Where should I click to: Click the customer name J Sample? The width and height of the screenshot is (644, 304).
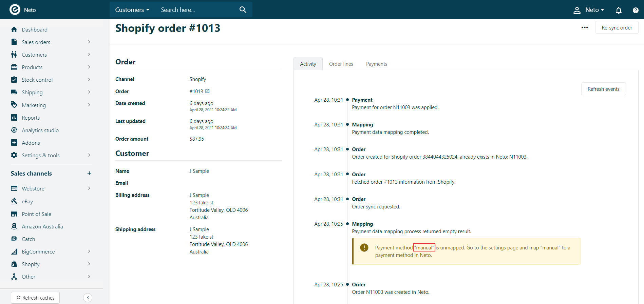pyautogui.click(x=199, y=171)
